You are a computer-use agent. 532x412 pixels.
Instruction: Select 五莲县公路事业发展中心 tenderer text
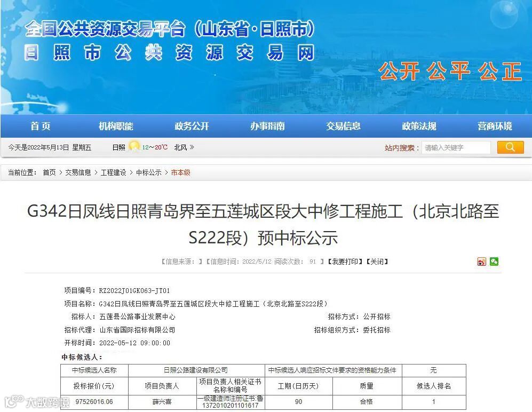point(138,316)
